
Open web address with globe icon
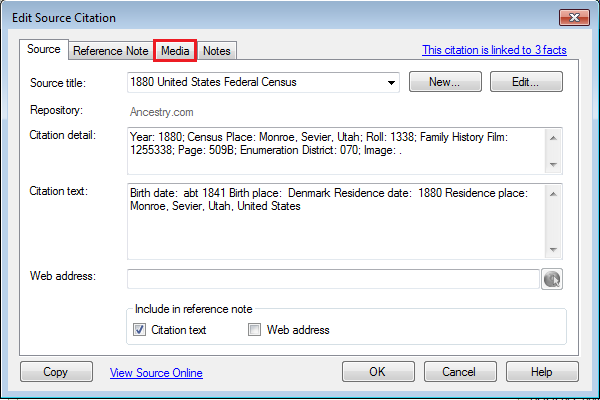click(552, 279)
